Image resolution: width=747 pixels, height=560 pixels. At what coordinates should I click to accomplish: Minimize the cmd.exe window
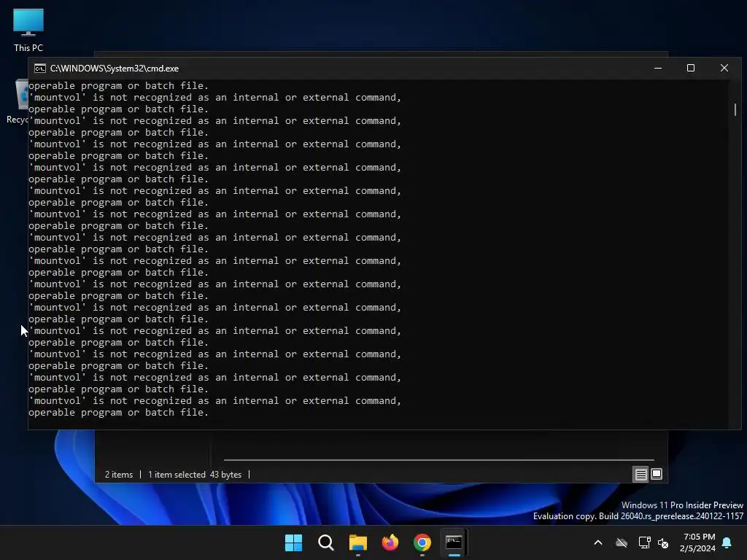pos(658,68)
